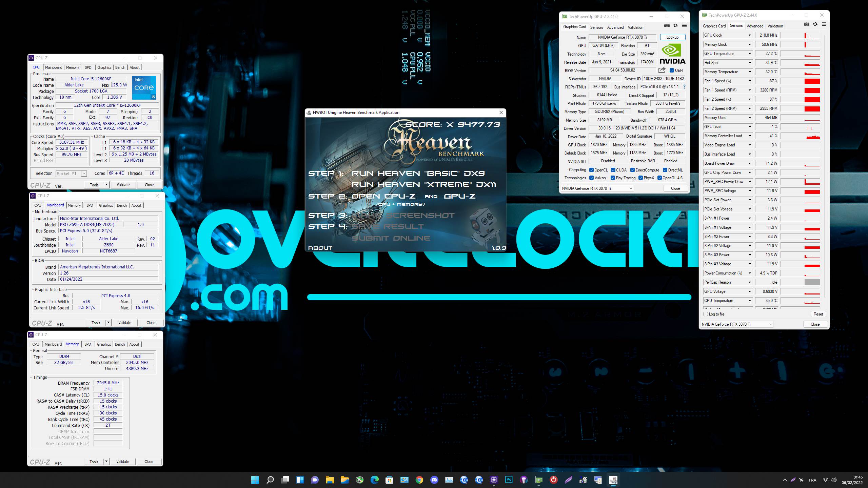Click the Bus Interface question mark icon
868x488 pixels.
(x=684, y=87)
